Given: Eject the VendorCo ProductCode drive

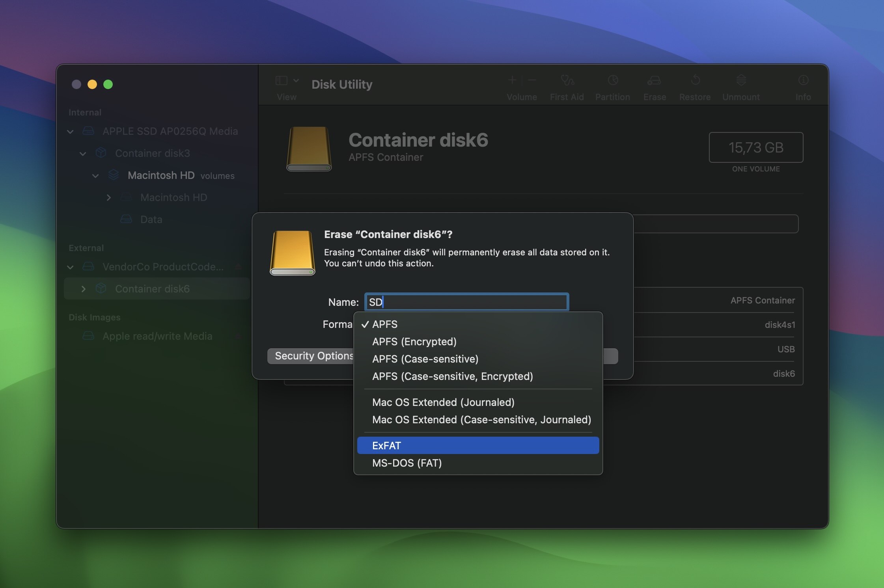Looking at the screenshot, I should click(x=238, y=267).
